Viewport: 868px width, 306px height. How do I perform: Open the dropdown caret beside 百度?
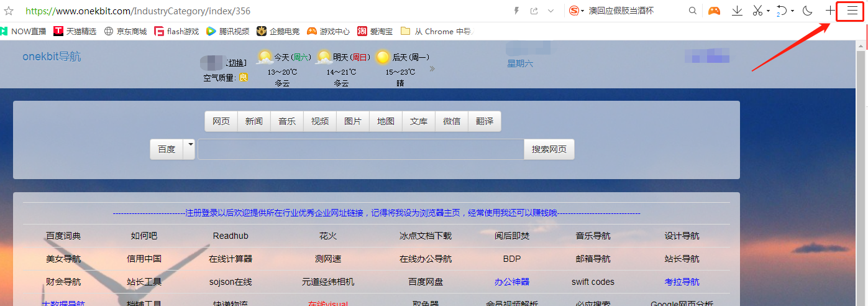click(x=190, y=149)
